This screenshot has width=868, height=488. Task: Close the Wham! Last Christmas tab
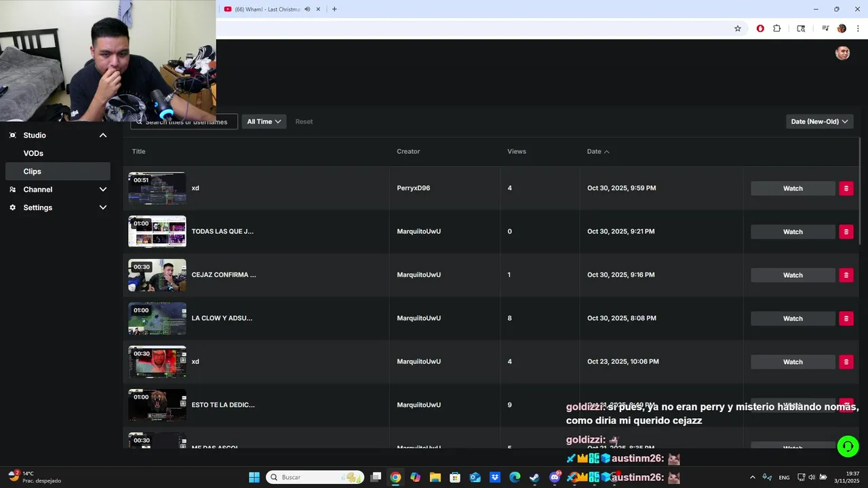click(x=318, y=9)
